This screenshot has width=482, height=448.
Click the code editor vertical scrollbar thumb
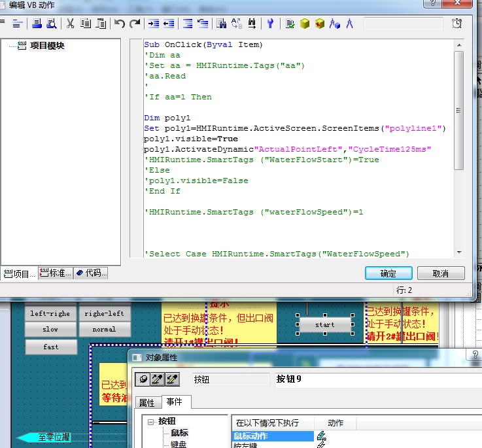(458, 111)
